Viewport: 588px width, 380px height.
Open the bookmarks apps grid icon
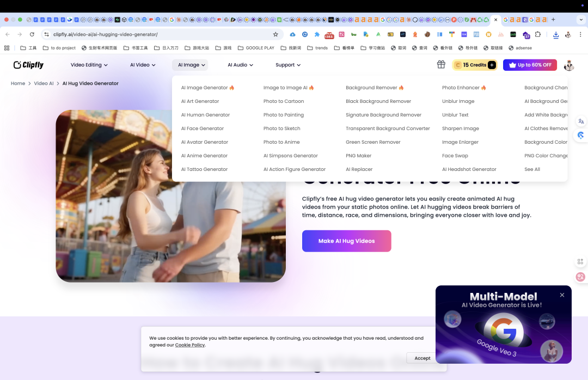tap(7, 48)
